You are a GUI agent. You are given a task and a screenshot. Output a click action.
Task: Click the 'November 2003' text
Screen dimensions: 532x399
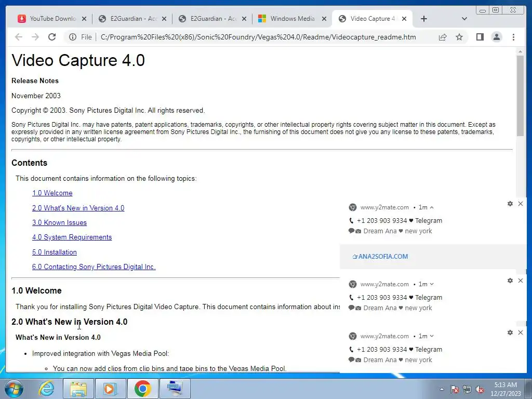click(x=36, y=96)
